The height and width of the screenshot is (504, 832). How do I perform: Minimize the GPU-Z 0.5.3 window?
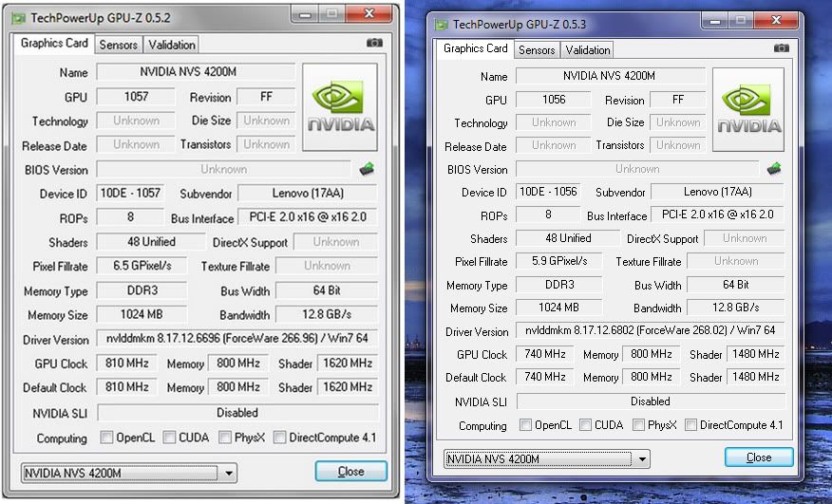pos(715,21)
